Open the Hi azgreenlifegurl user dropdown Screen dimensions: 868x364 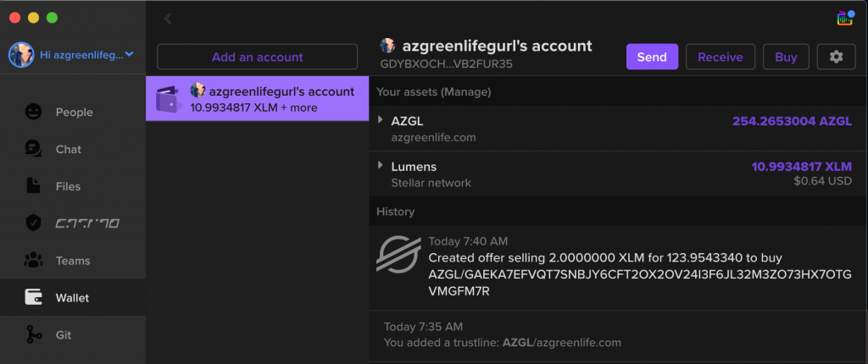(x=72, y=55)
